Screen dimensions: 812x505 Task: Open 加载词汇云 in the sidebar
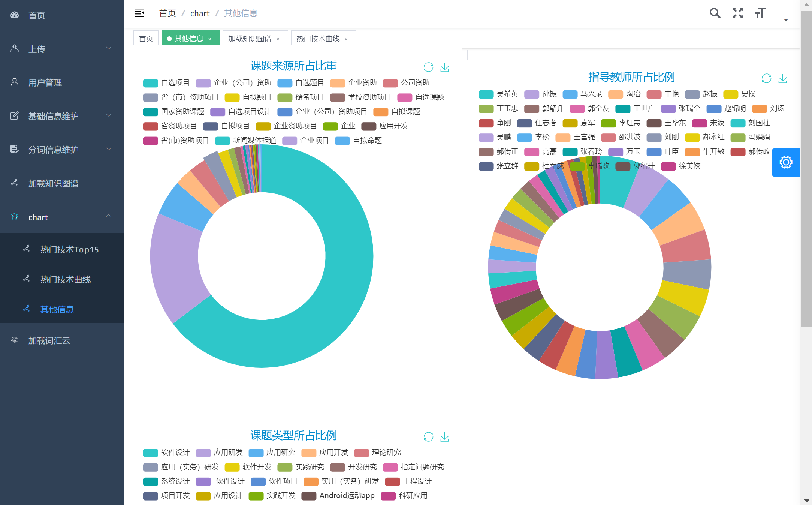click(62, 340)
